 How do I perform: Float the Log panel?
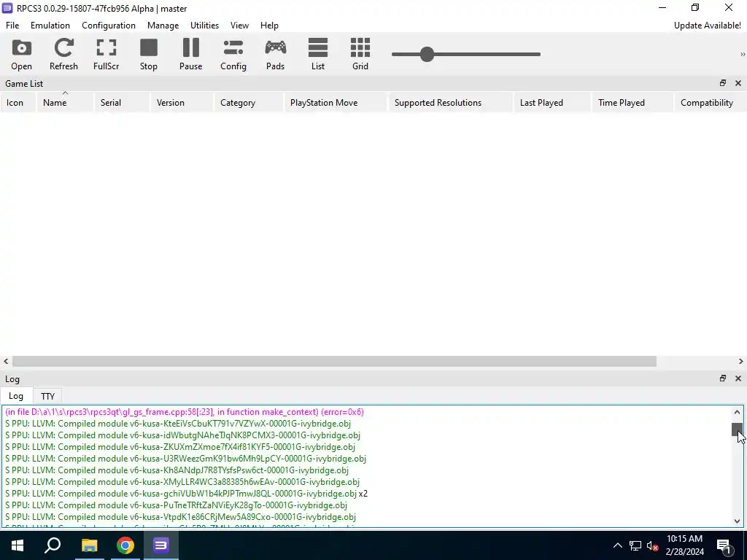point(723,378)
